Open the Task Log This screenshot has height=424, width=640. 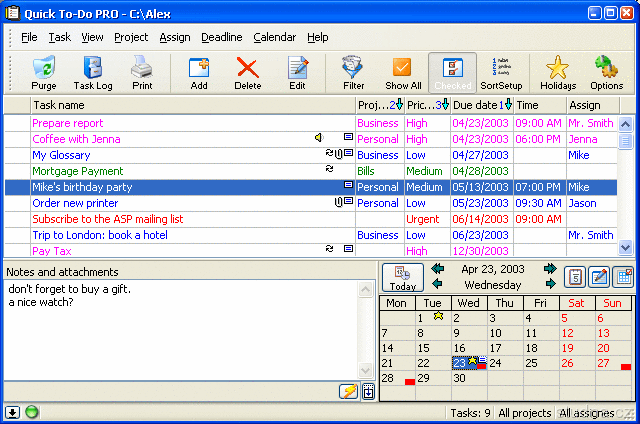tap(92, 73)
